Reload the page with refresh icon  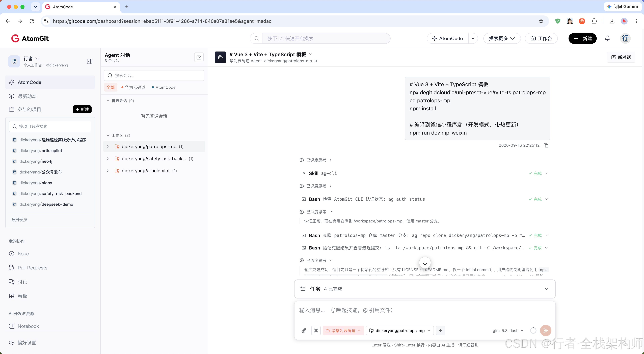click(x=32, y=21)
